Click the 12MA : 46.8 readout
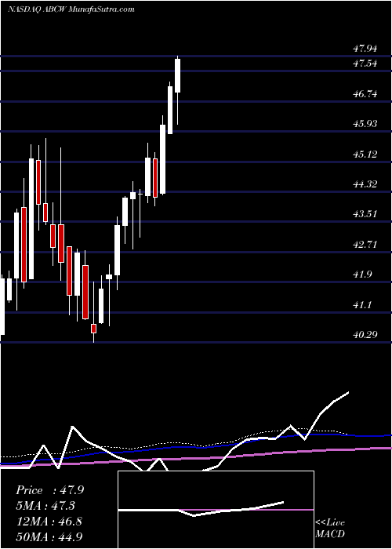 [49, 522]
